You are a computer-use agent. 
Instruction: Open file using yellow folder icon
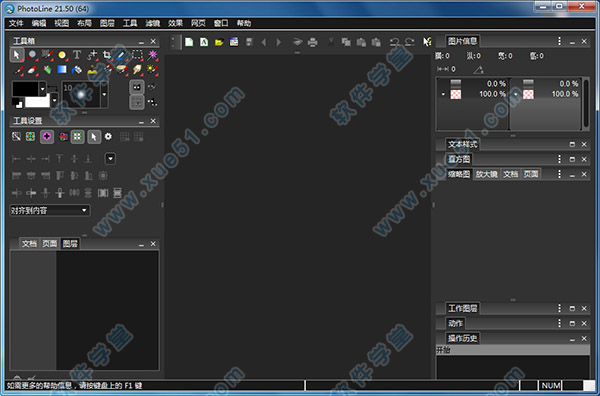(219, 42)
